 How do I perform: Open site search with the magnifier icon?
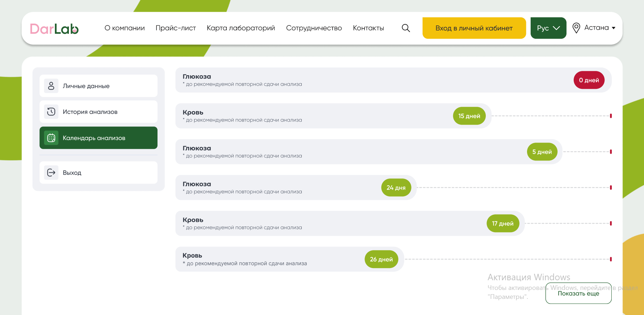[406, 28]
